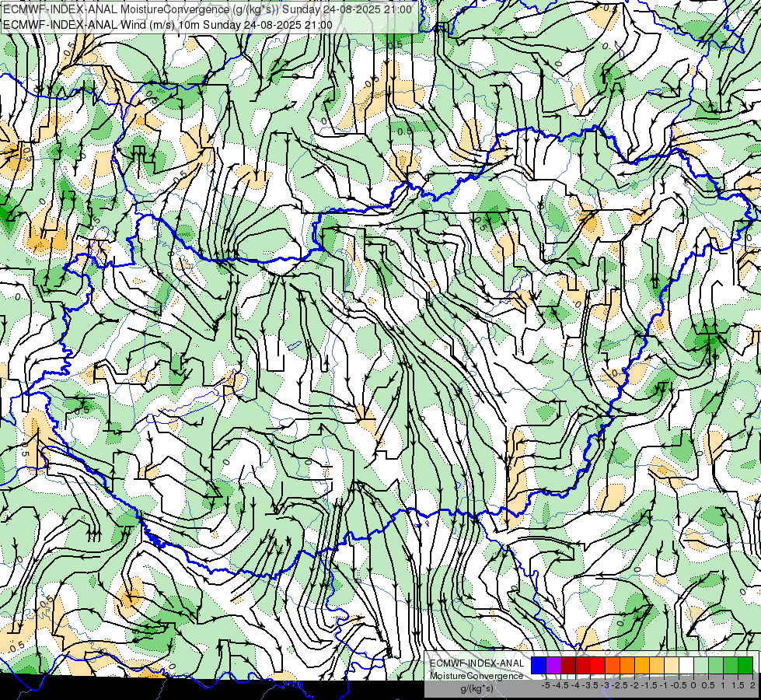Click the '-5' tick label on legend scale
Image resolution: width=761 pixels, height=700 pixels.
click(546, 685)
